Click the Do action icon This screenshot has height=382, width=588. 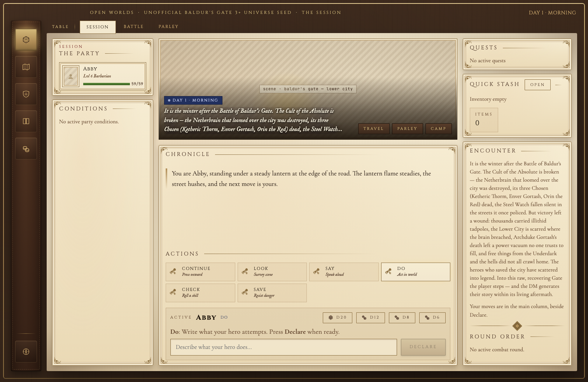pyautogui.click(x=388, y=272)
